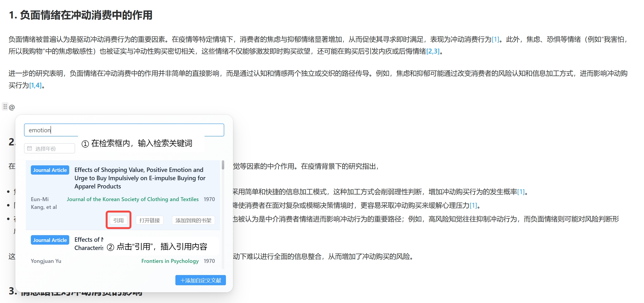Open the Frontiers in Psychology journal link

pyautogui.click(x=170, y=261)
